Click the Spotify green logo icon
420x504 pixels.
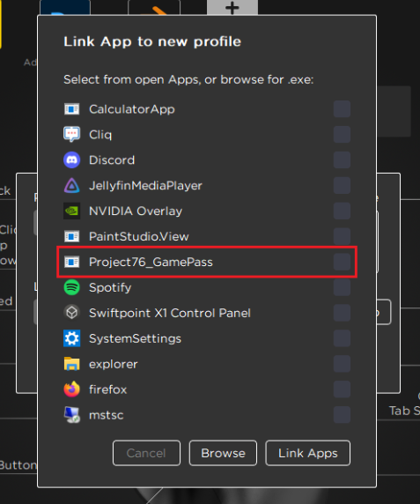click(x=71, y=287)
